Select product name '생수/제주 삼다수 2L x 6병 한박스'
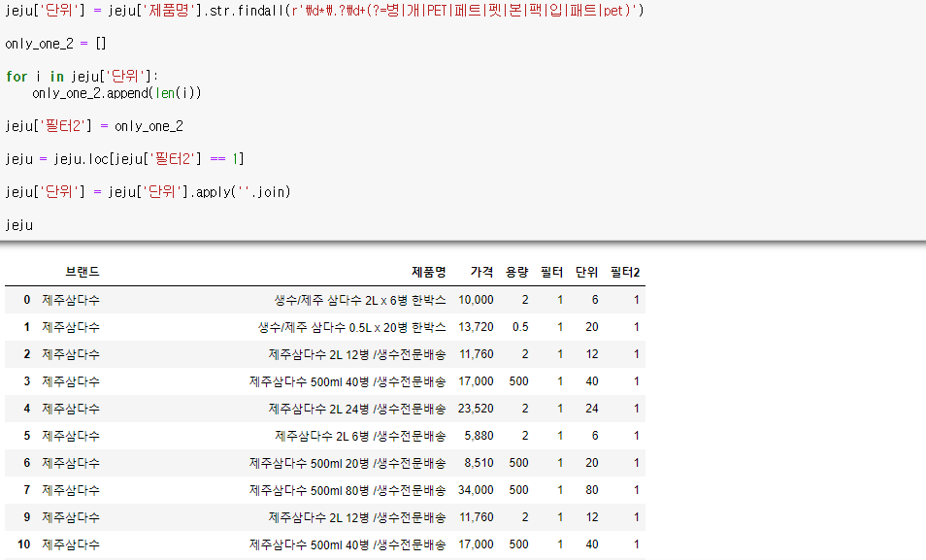The width and height of the screenshot is (926, 560). coord(360,300)
